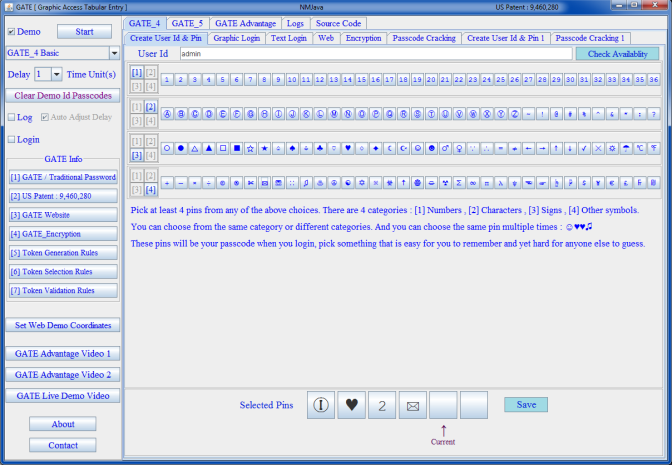Image resolution: width=672 pixels, height=465 pixels.
Task: Open GATE Website info button
Action: point(63,215)
